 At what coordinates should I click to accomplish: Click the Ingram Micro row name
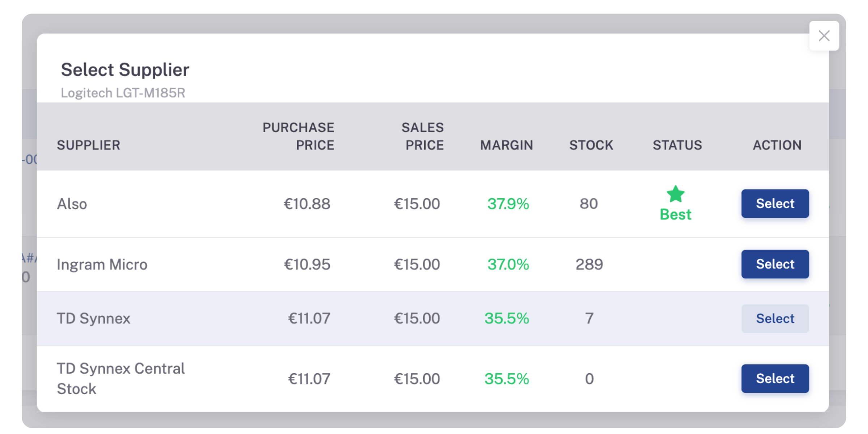point(102,264)
